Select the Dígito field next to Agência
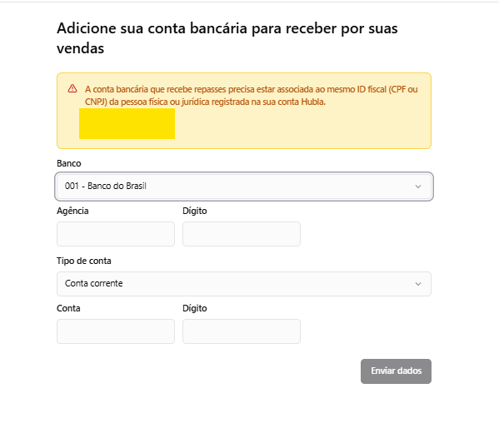The image size is (499, 448). click(x=242, y=234)
